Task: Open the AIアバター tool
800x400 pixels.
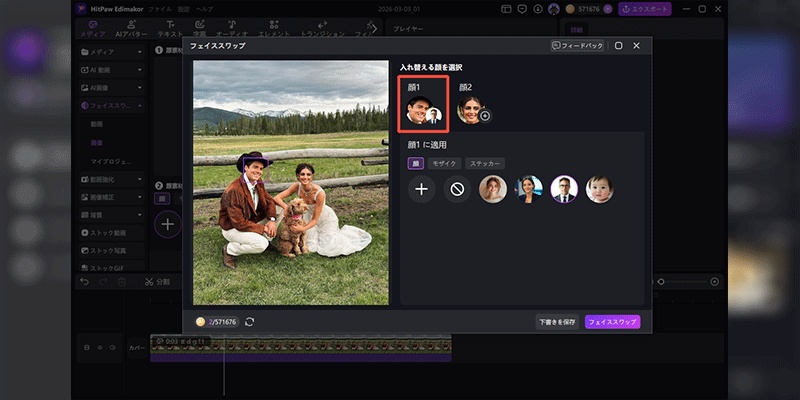Action: tap(131, 27)
